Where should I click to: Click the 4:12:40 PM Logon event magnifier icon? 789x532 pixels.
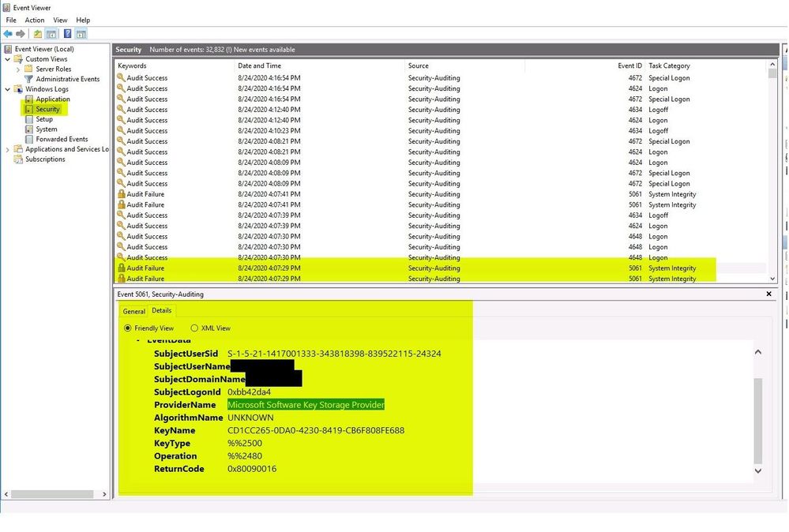[121, 120]
